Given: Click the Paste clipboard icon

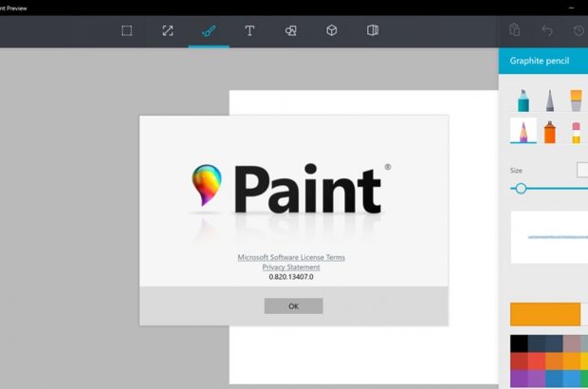Looking at the screenshot, I should (514, 29).
